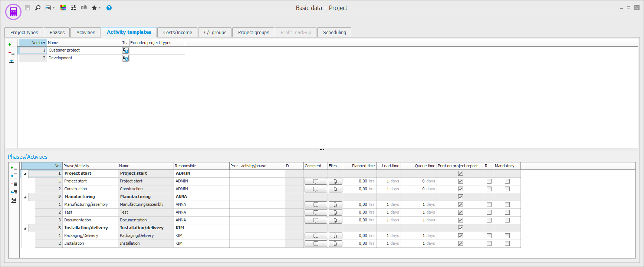
Task: Collapse the Manufacturing phase group
Action: [x=25, y=197]
